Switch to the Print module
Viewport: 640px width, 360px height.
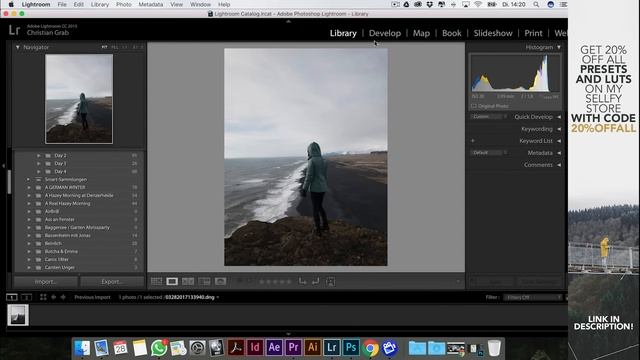pos(533,33)
